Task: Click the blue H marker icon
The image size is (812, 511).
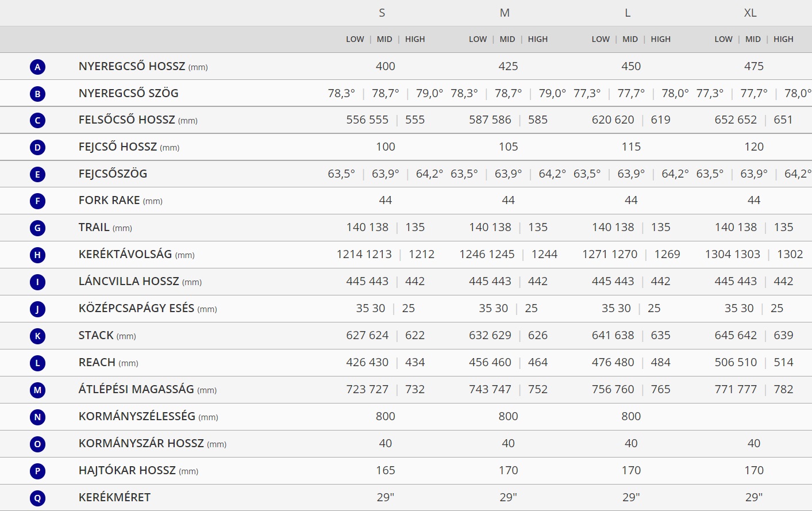Action: coord(37,255)
